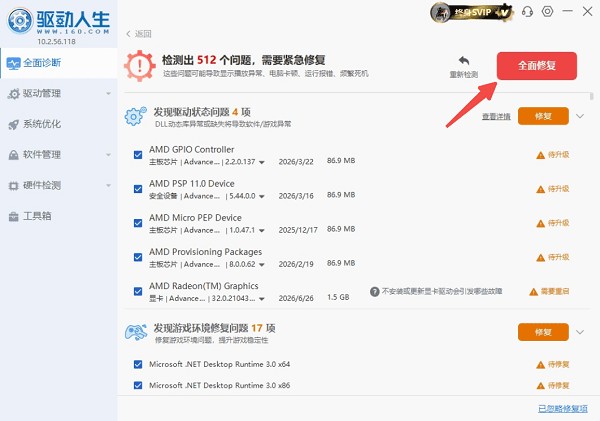Open version dropdown 8.0.0.62 for Provisioning Packages
Screen dimensions: 600x421
click(x=262, y=264)
